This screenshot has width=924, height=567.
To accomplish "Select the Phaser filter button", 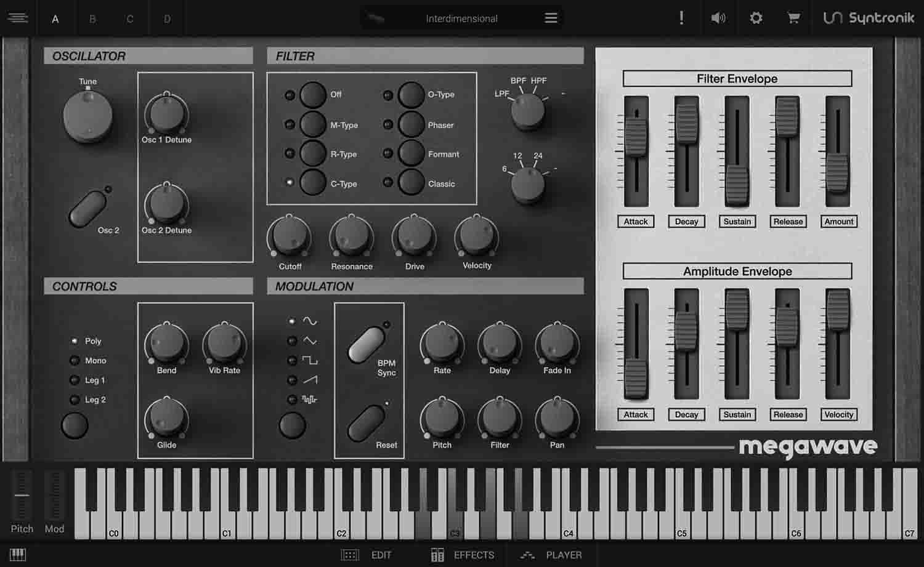I will coord(411,124).
